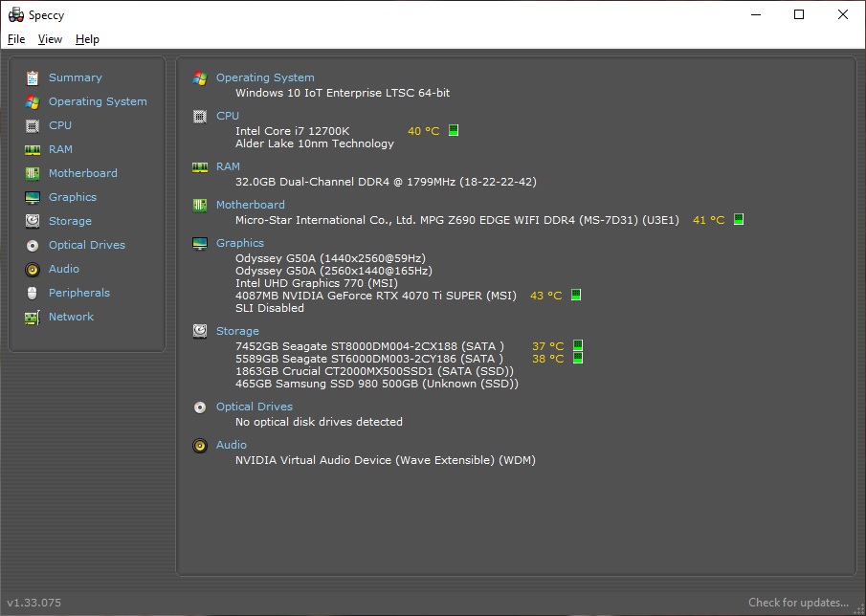Click the CPU temperature 40 °C value
This screenshot has height=616, width=866.
[x=424, y=131]
